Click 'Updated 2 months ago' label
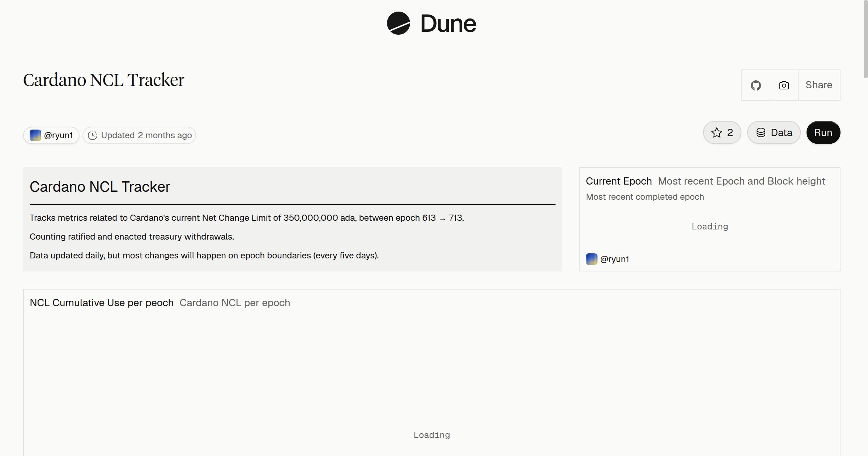This screenshot has height=456, width=868. pos(146,135)
